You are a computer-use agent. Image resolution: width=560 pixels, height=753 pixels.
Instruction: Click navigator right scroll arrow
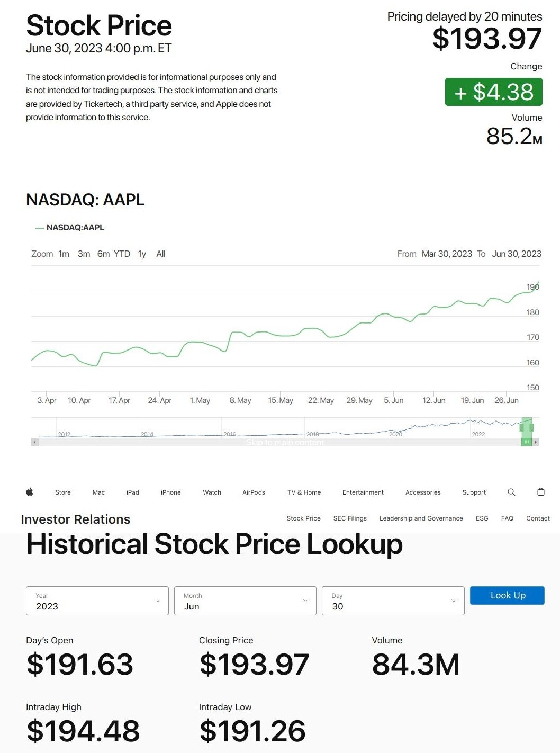click(x=536, y=442)
